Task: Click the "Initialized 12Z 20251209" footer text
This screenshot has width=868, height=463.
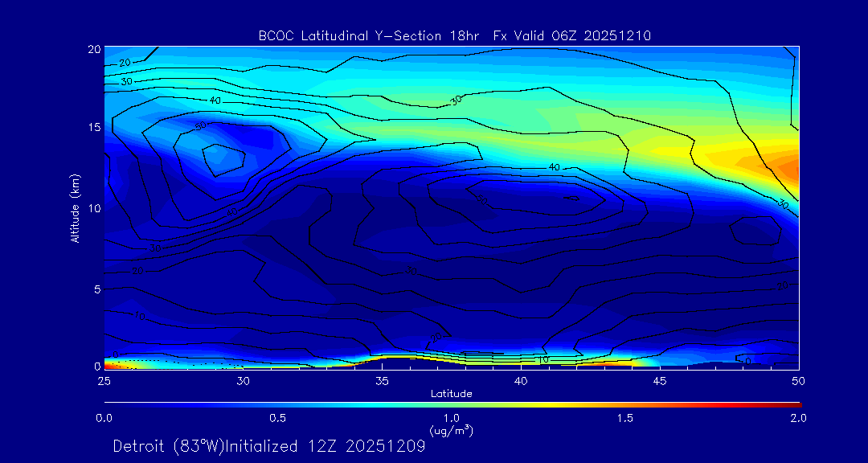Action: point(325,446)
